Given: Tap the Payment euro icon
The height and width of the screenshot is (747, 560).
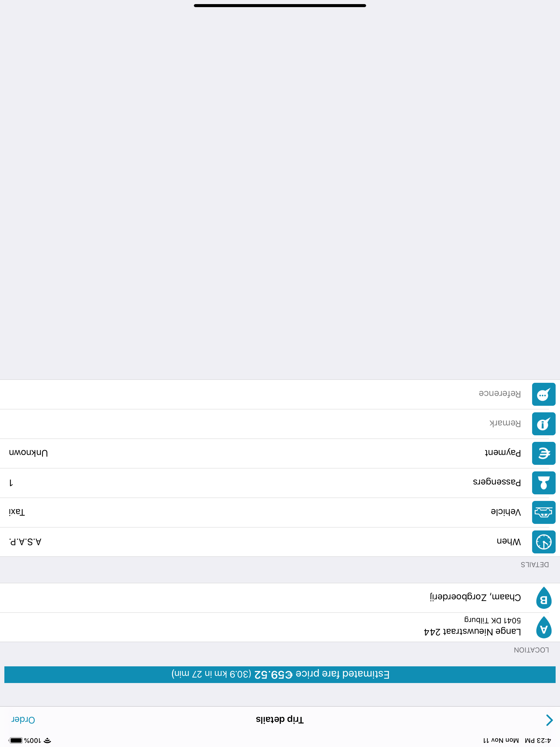Looking at the screenshot, I should pyautogui.click(x=543, y=453).
